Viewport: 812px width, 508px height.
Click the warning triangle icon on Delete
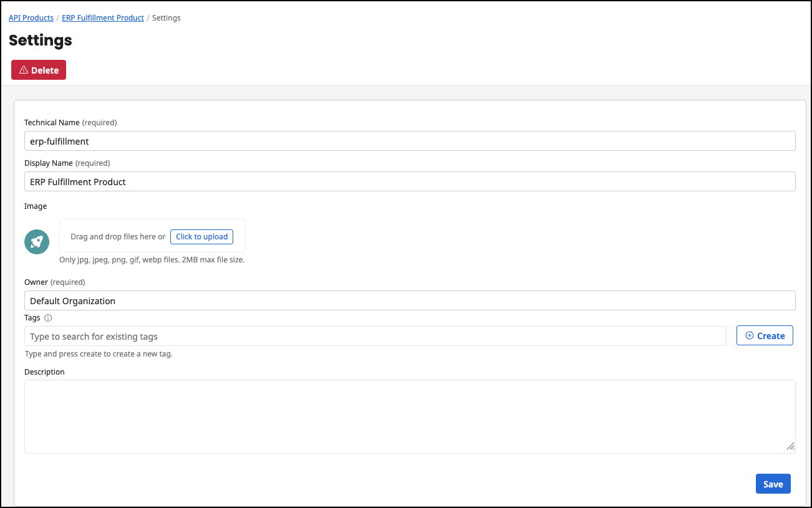[22, 70]
